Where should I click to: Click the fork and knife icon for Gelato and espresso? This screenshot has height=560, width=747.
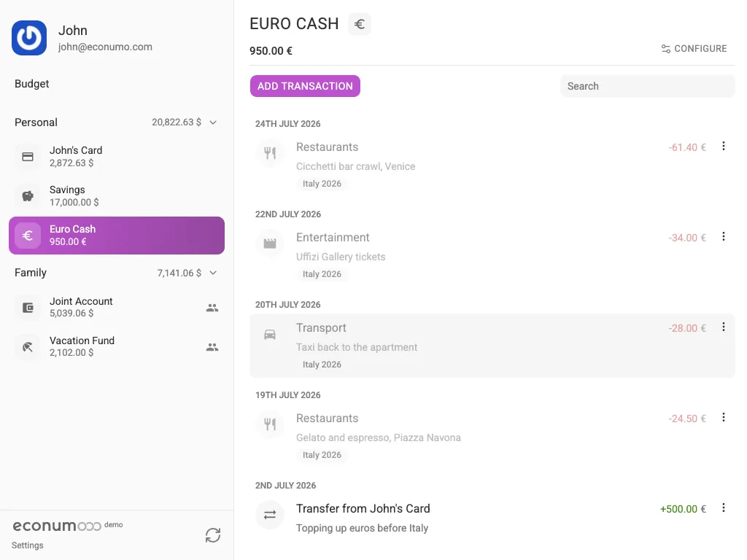(x=270, y=424)
